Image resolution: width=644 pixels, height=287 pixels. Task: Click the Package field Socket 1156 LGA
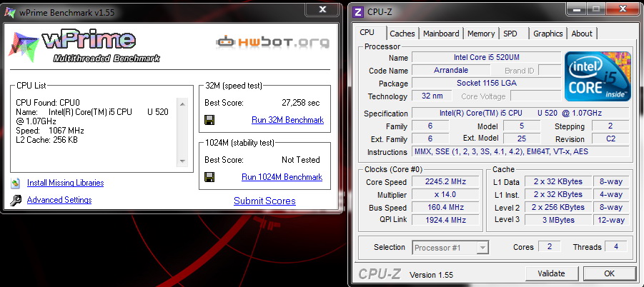pyautogui.click(x=486, y=83)
